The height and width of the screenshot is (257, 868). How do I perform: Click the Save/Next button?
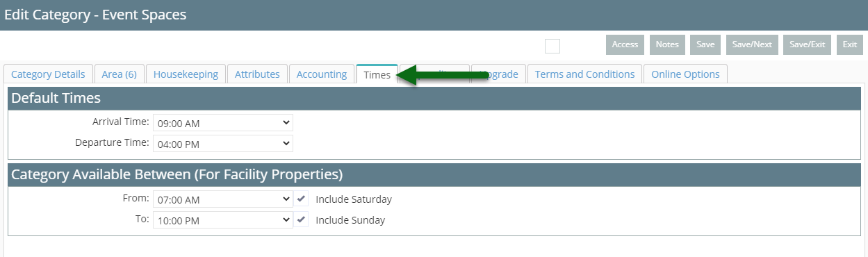(752, 44)
